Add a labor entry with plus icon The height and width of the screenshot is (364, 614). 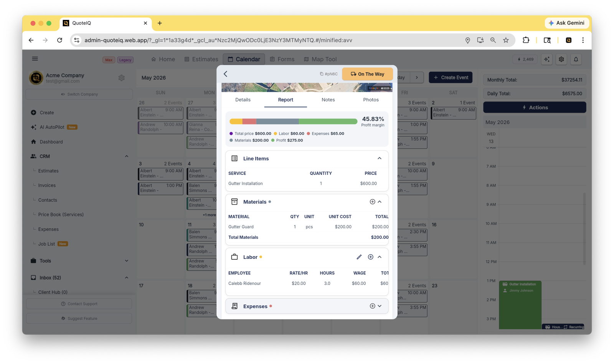point(371,257)
